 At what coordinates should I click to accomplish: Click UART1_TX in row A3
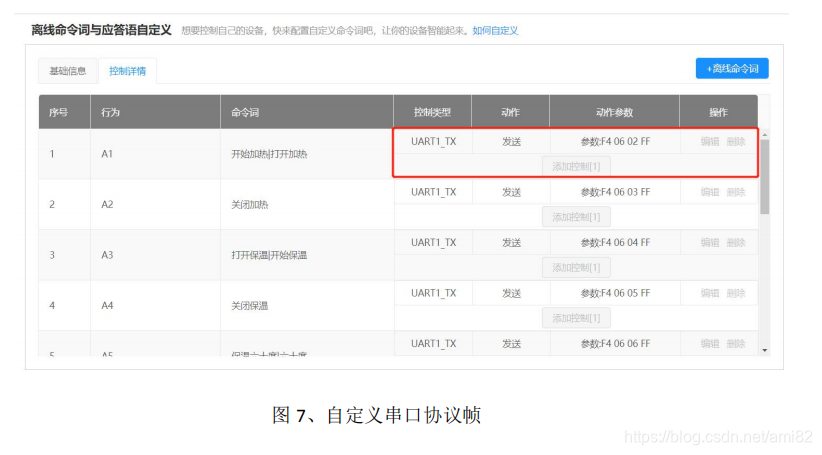click(434, 243)
